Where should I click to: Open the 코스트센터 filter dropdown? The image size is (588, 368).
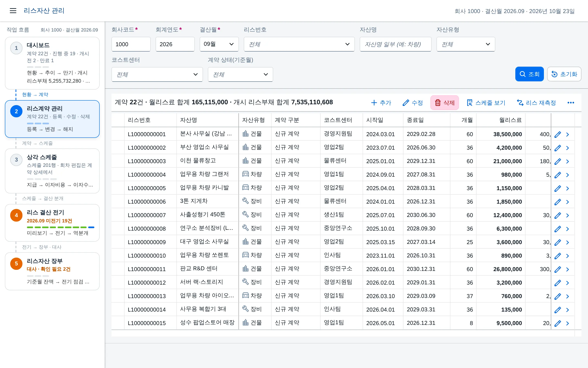(x=157, y=74)
